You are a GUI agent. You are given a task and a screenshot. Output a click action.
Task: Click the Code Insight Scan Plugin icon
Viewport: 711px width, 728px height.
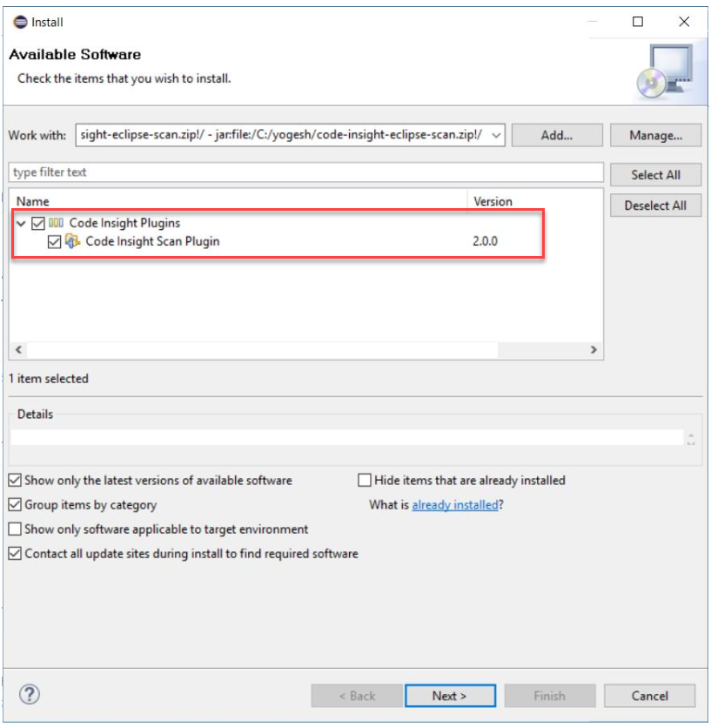point(73,241)
